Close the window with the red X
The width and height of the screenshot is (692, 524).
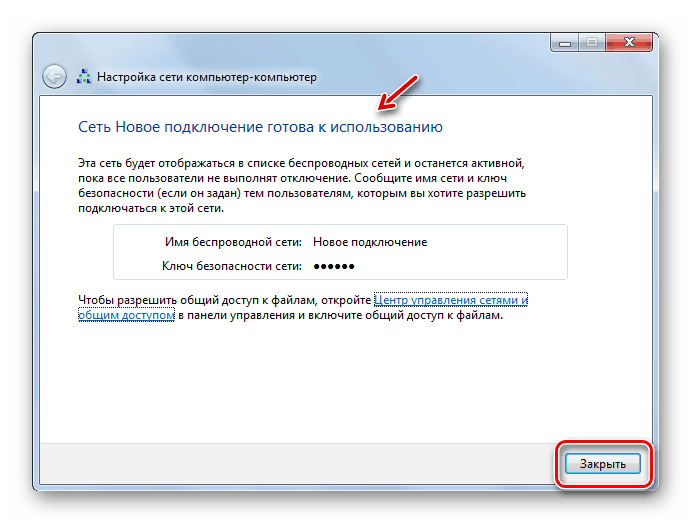[629, 43]
